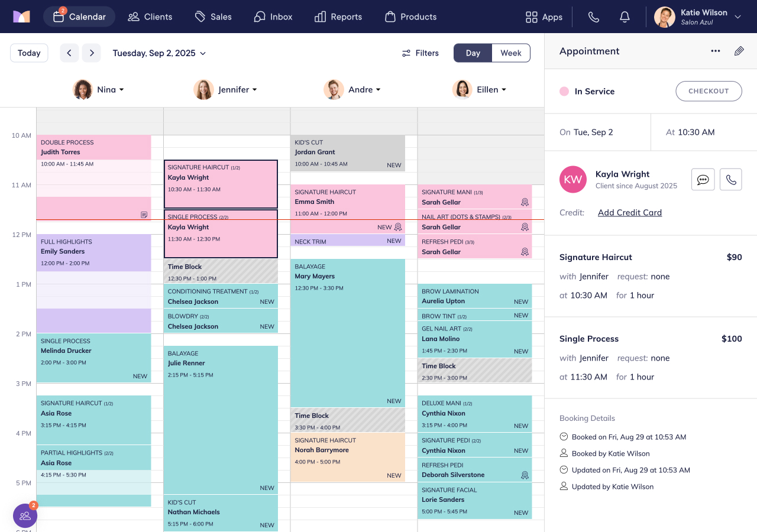
Task: Advance to next day arrow
Action: click(91, 53)
